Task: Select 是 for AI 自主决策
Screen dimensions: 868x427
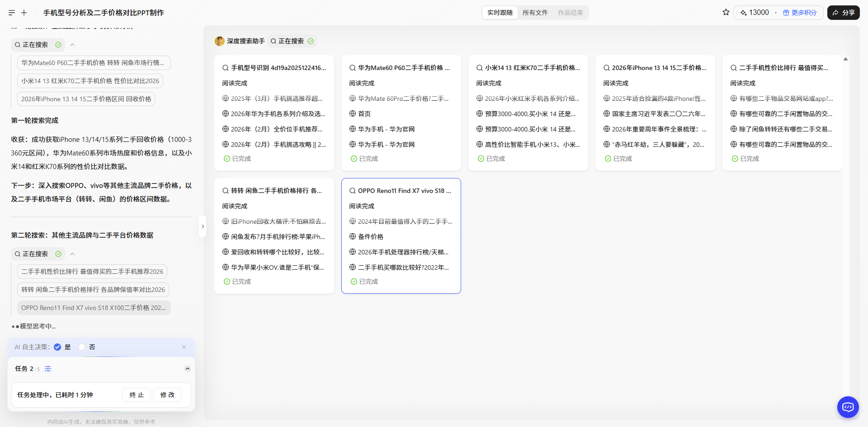Action: (57, 347)
